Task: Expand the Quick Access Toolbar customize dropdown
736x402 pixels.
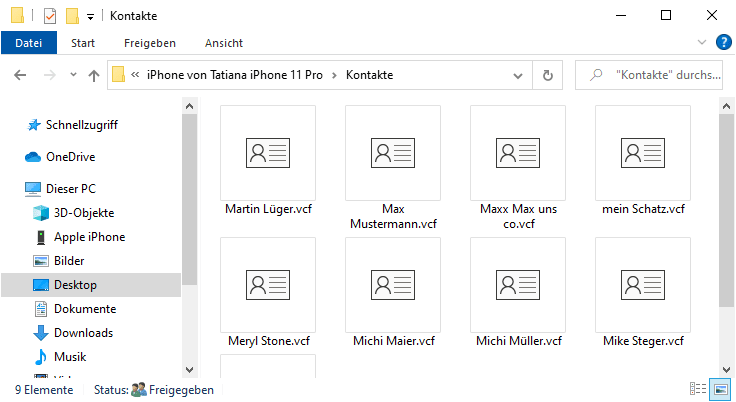Action: (x=90, y=17)
